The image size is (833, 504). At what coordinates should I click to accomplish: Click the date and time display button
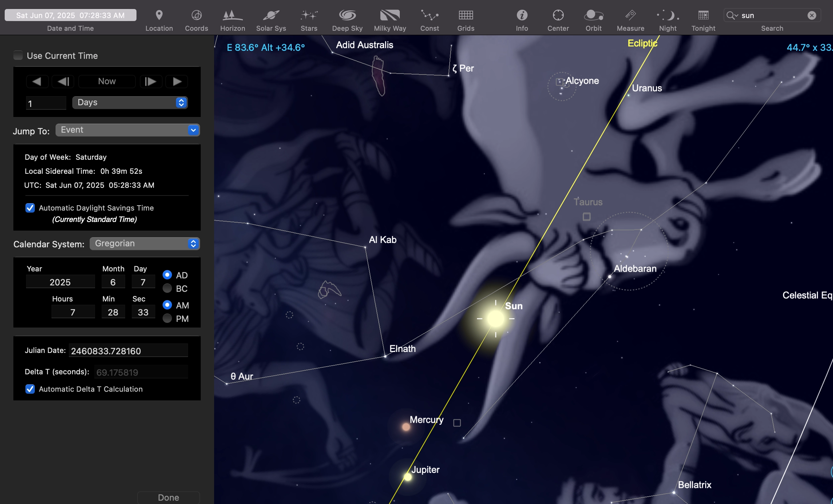[70, 15]
